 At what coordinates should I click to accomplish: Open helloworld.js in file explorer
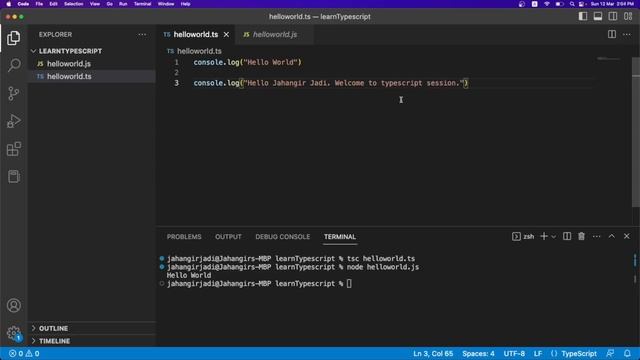pyautogui.click(x=92, y=64)
